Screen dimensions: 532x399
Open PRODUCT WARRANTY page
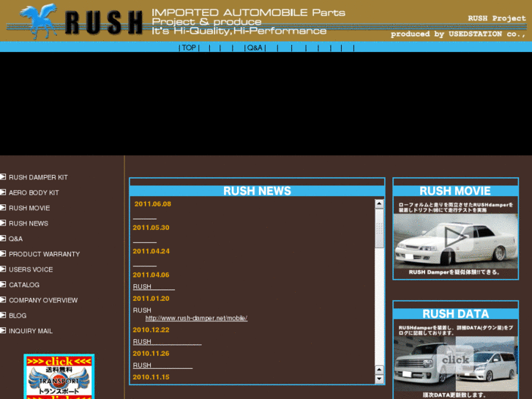click(45, 254)
